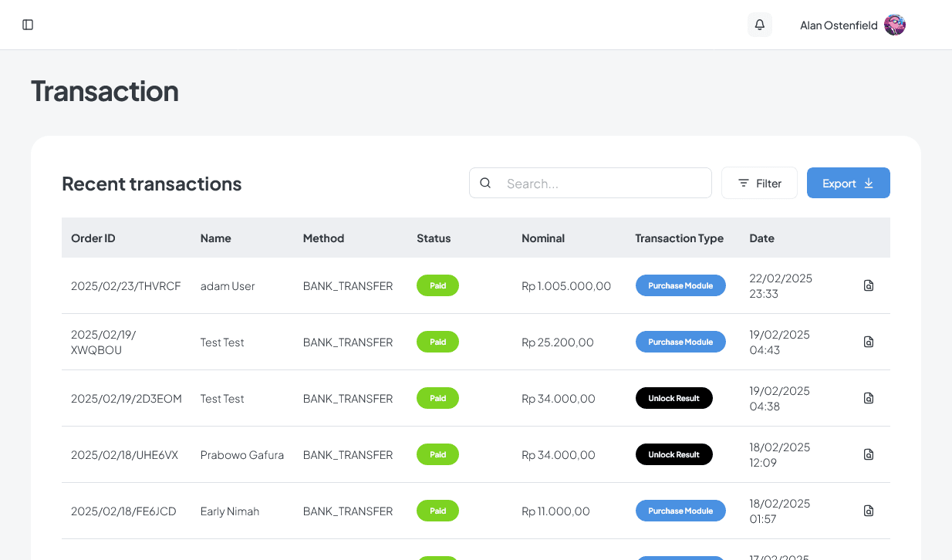Select the Paid status badge on adam User's row
Image resolution: width=952 pixels, height=560 pixels.
click(437, 285)
